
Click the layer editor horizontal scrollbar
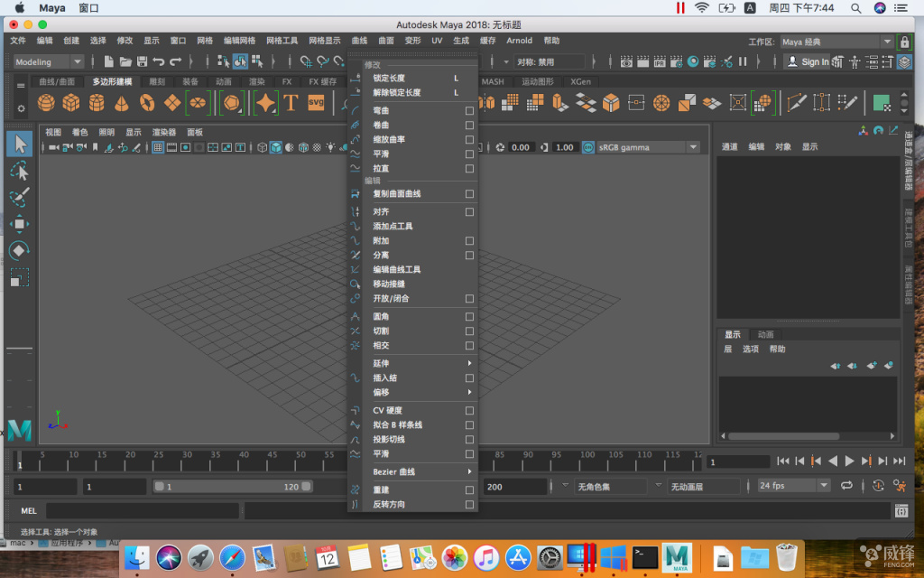(x=784, y=436)
